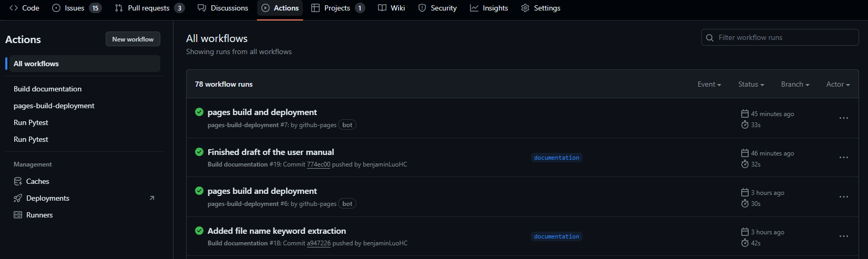This screenshot has width=868, height=259.
Task: Open three-dot menu for Build documentation #19
Action: [843, 158]
